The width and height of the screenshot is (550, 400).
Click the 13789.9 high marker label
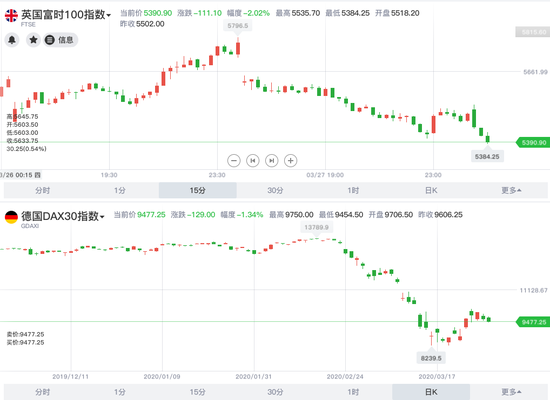point(316,227)
